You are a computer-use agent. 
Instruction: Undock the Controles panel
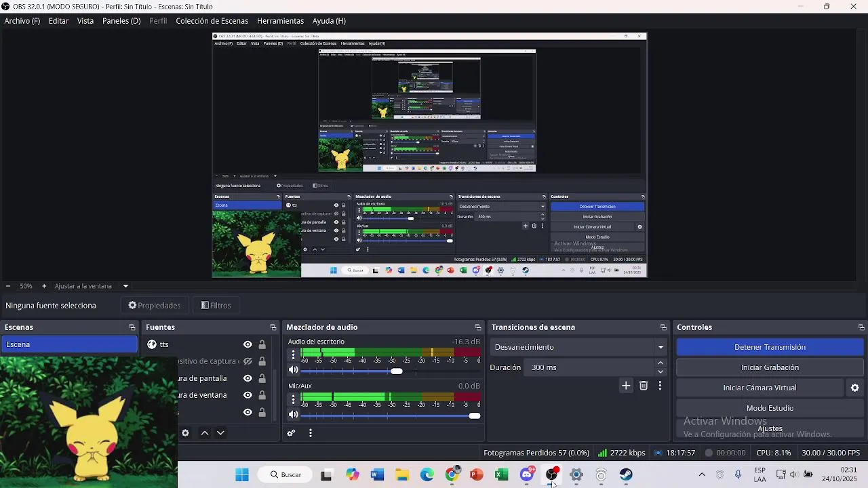pyautogui.click(x=861, y=327)
